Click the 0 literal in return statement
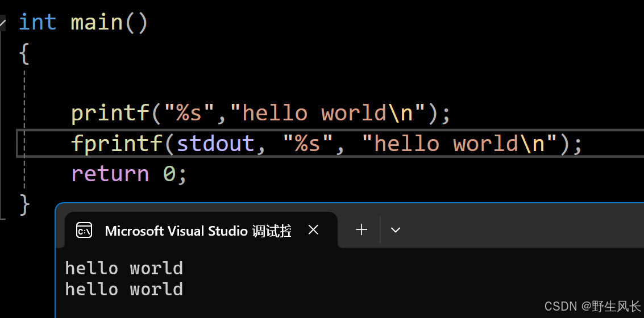 click(x=169, y=174)
